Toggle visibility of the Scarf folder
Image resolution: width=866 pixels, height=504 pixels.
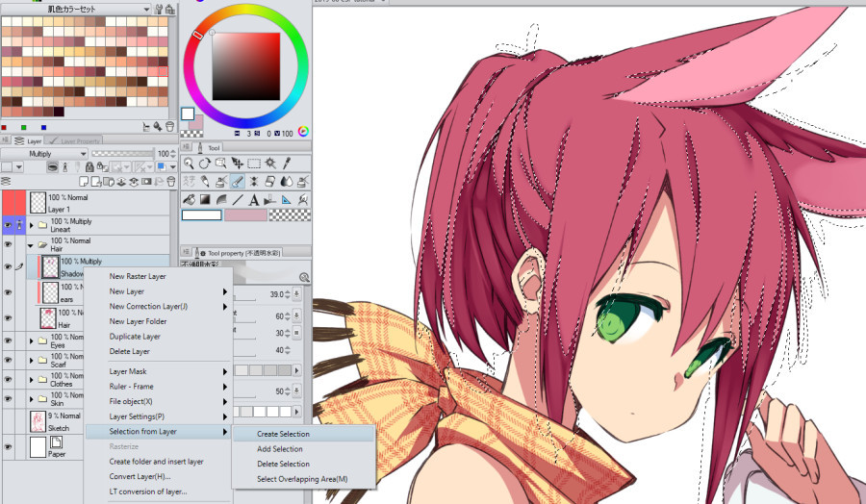pyautogui.click(x=8, y=360)
